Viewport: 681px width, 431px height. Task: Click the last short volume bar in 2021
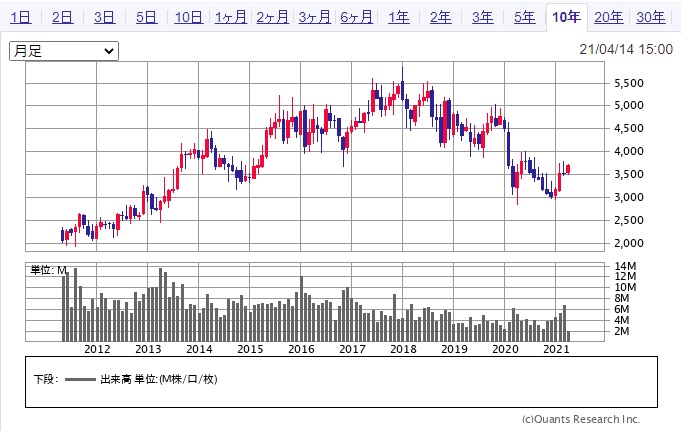click(x=569, y=336)
